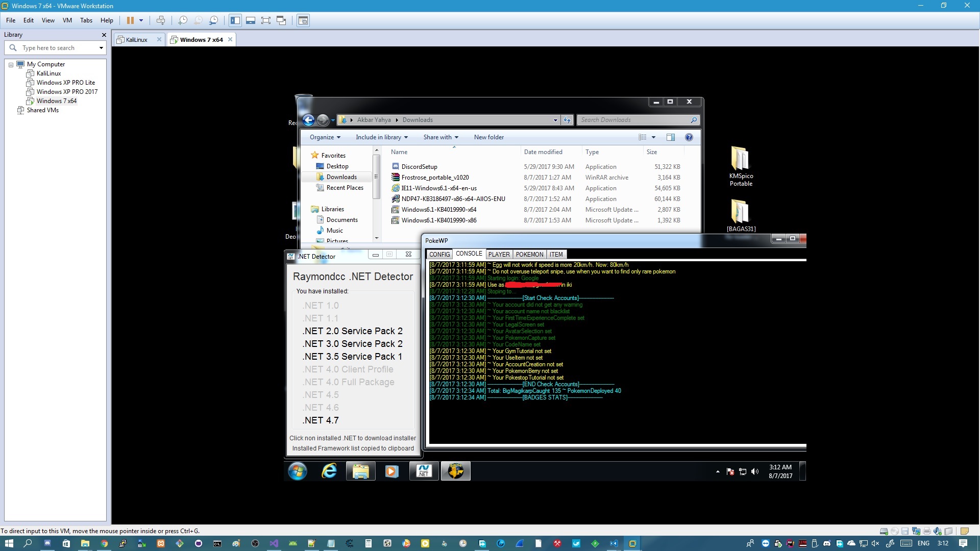980x551 pixels.
Task: Open the change view options dropdown arrow
Action: click(653, 137)
